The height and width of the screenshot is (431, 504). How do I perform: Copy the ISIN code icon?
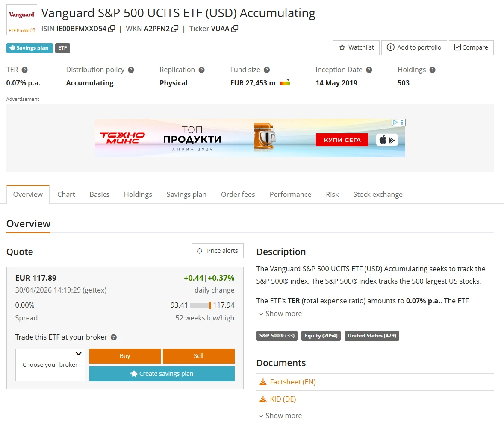click(112, 29)
